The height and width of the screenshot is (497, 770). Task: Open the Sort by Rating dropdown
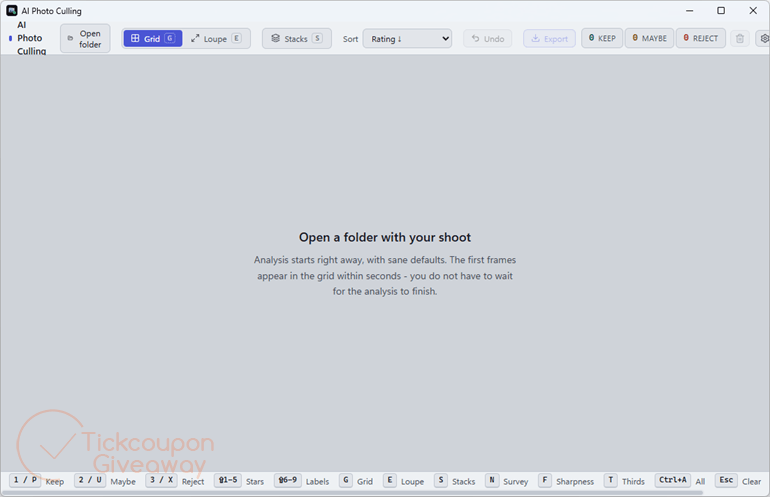[x=407, y=38]
